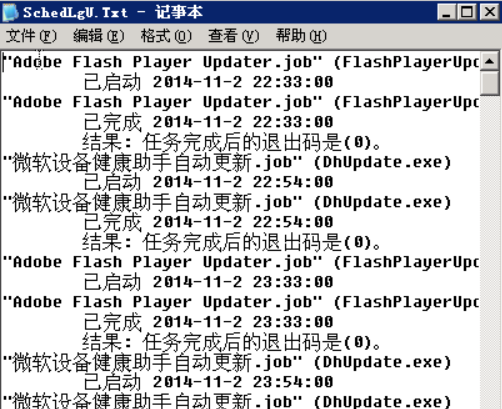Open the 帮助(H) menu
502x409 pixels.
point(301,36)
